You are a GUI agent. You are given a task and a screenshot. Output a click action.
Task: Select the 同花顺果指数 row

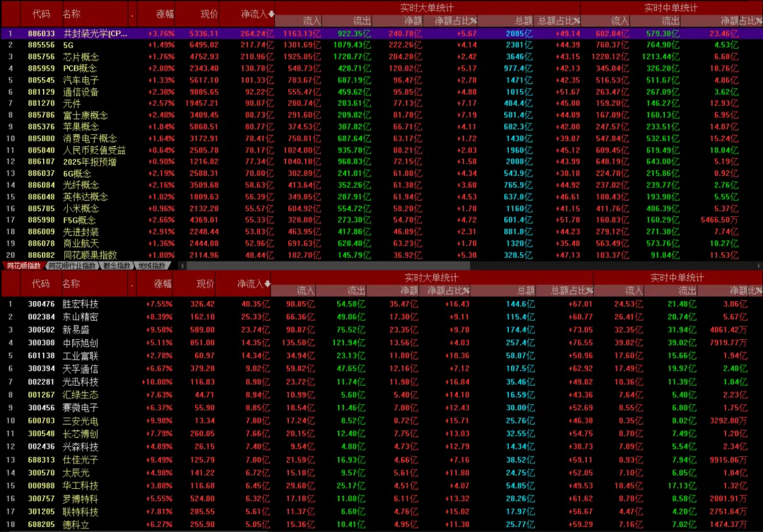381,255
